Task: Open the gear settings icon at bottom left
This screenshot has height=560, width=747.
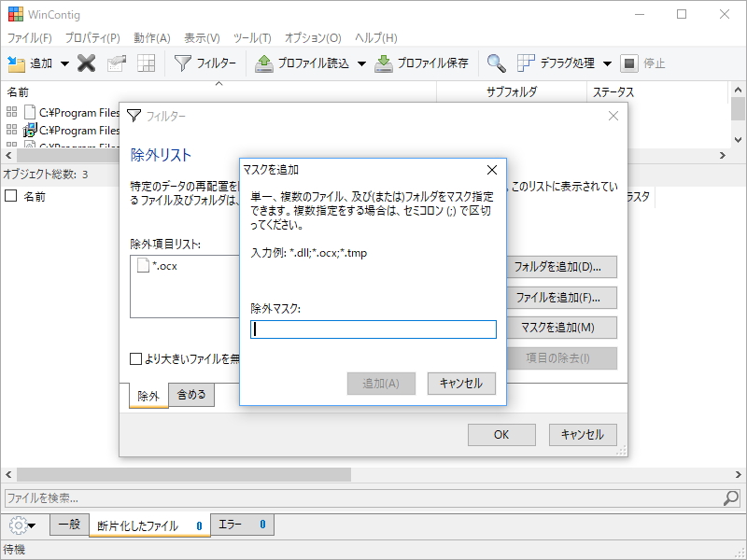Action: [17, 525]
